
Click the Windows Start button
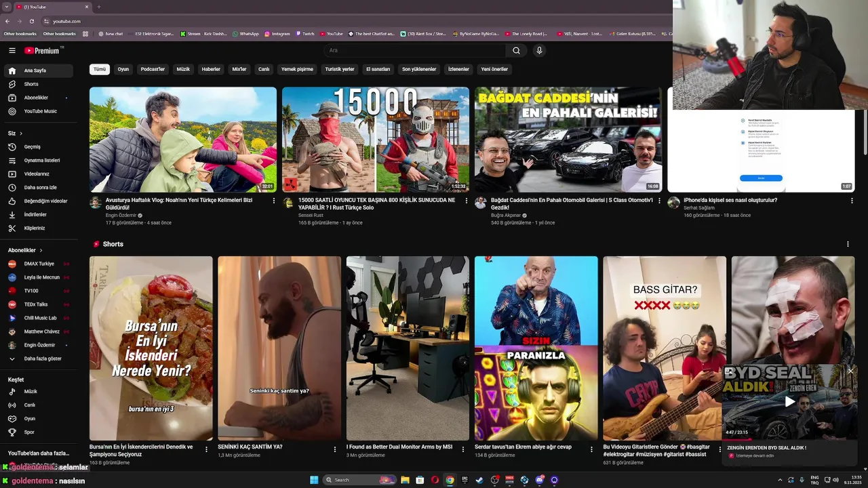pyautogui.click(x=314, y=480)
